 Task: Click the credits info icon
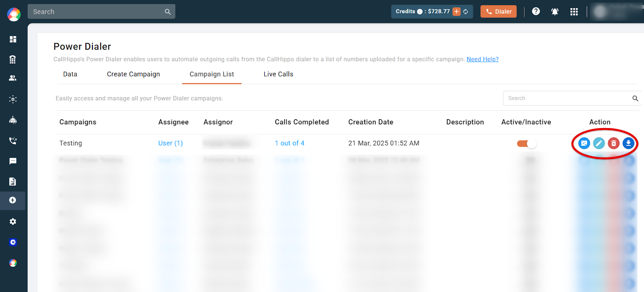click(420, 12)
